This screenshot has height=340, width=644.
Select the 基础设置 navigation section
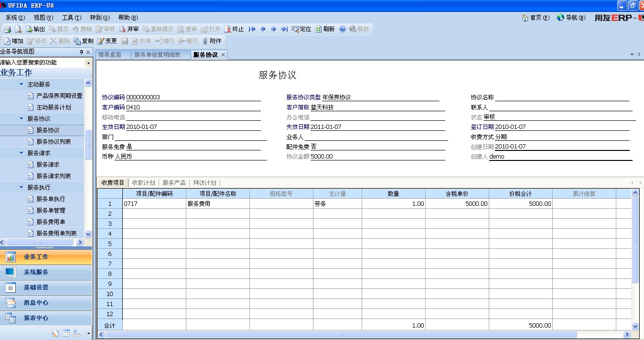click(x=46, y=287)
